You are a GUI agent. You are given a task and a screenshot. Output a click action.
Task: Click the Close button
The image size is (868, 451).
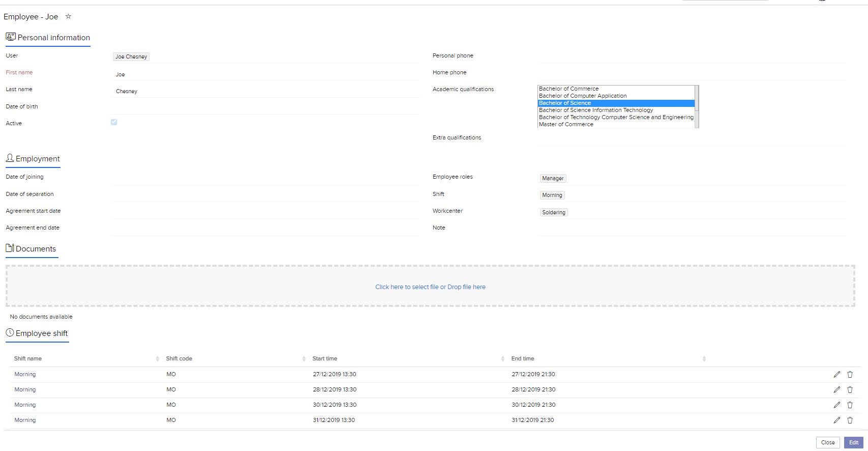pos(827,442)
